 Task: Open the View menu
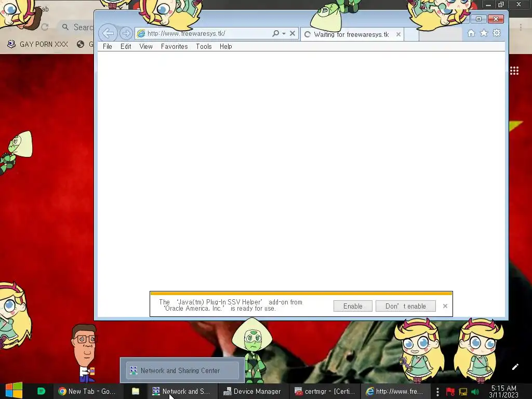(x=146, y=46)
